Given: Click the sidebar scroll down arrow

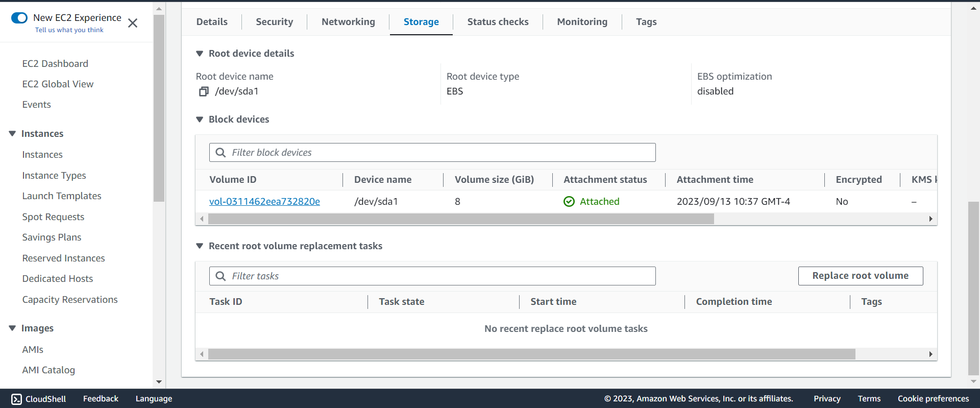Looking at the screenshot, I should pos(159,382).
